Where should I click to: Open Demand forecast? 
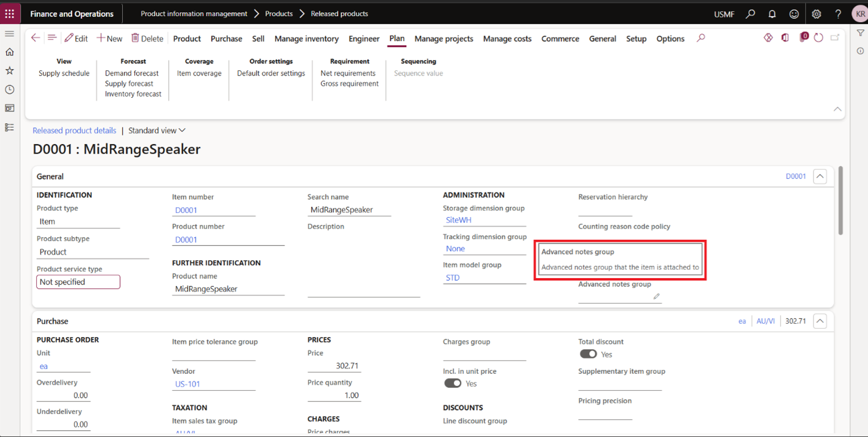(132, 73)
